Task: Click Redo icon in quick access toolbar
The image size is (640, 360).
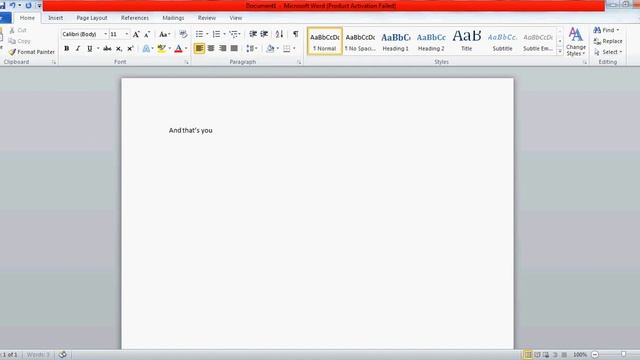Action: [29, 5]
